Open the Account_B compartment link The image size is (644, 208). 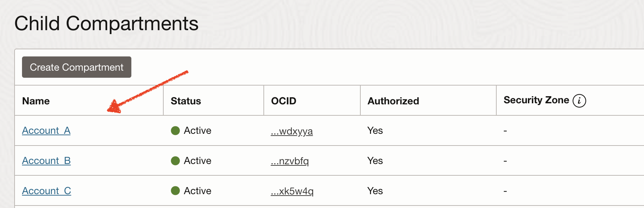point(46,161)
